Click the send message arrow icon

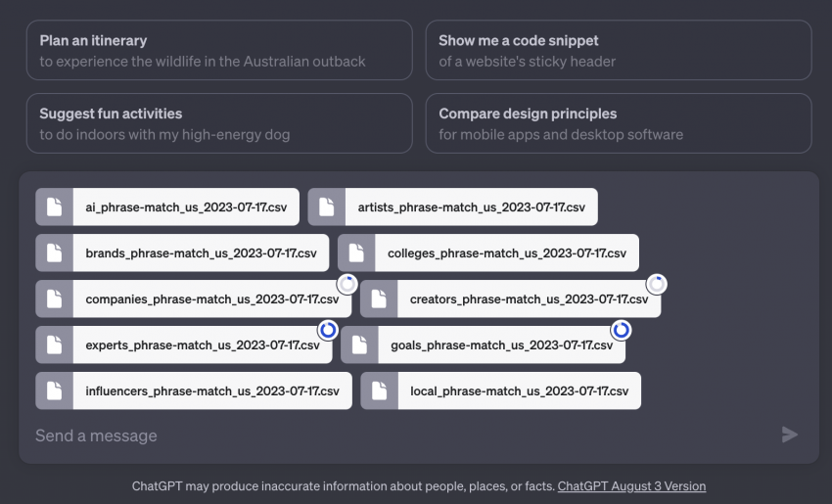pos(790,435)
